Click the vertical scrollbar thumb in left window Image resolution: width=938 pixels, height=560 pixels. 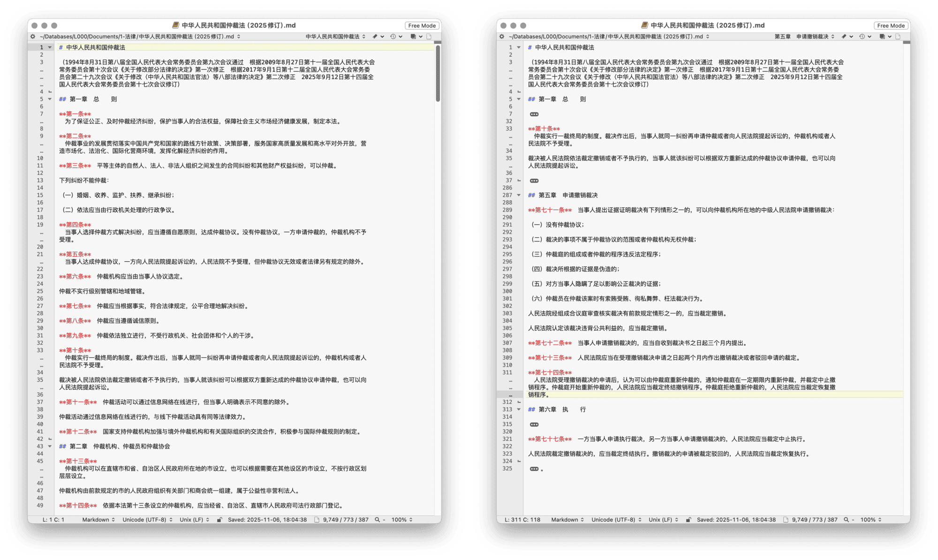(x=438, y=73)
